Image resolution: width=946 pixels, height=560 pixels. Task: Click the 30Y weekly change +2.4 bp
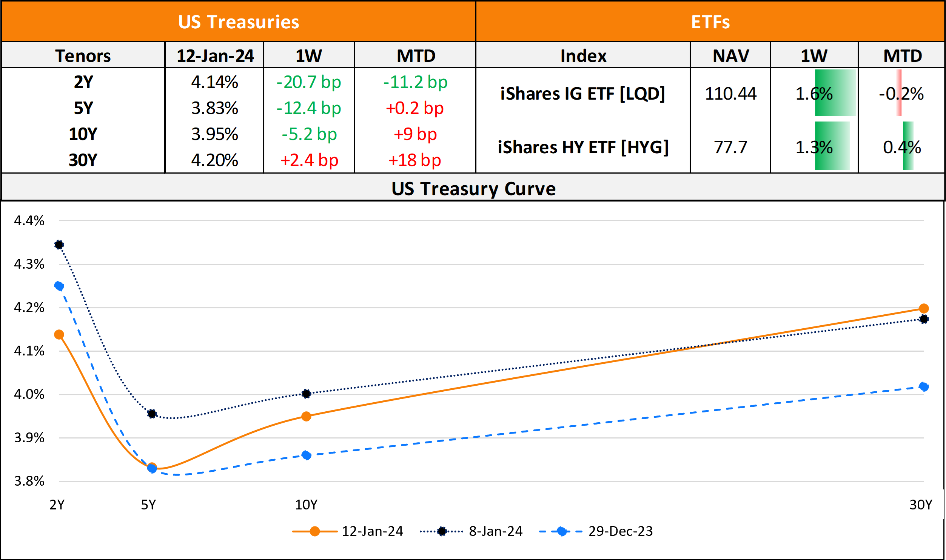309,160
